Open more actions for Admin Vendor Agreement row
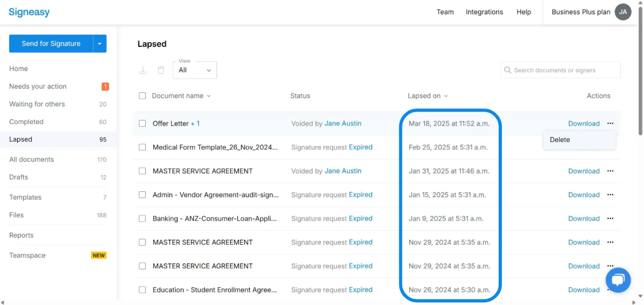Screen dimensions: 644x305 tap(610, 195)
